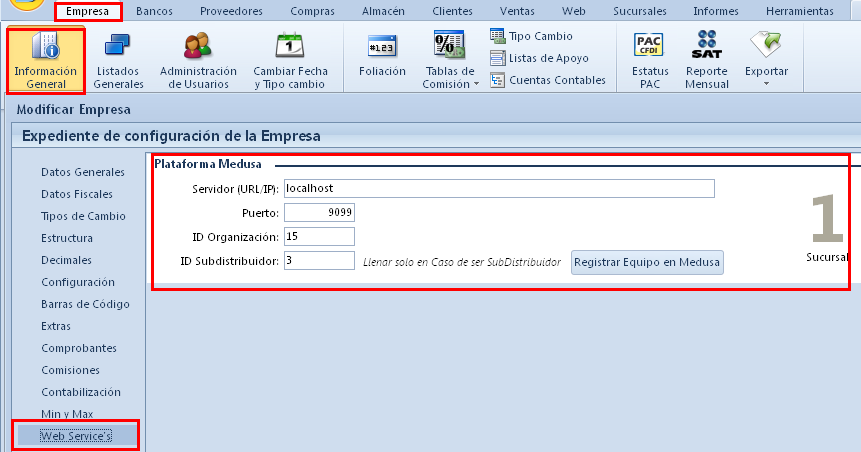This screenshot has width=861, height=452.
Task: Click the Servidor (URL/IP) field
Action: (x=498, y=188)
